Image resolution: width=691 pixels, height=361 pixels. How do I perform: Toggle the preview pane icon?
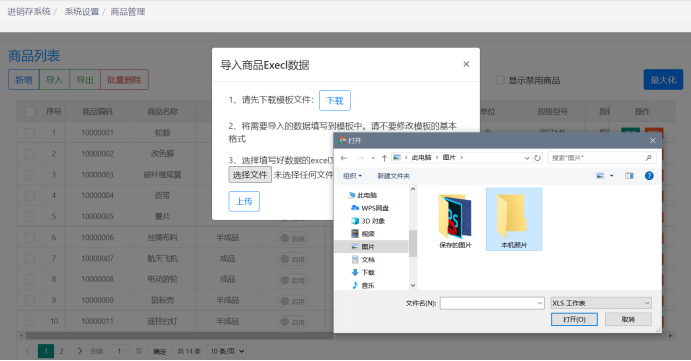(x=629, y=176)
